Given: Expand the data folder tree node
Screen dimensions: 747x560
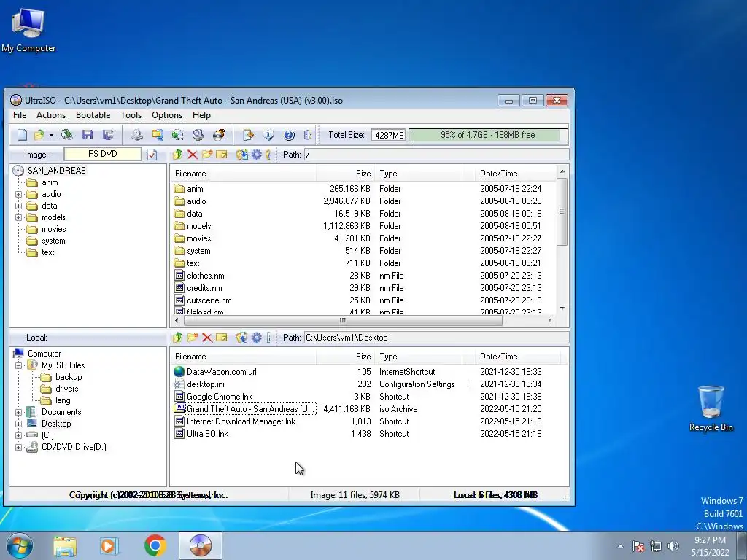Looking at the screenshot, I should [x=18, y=206].
